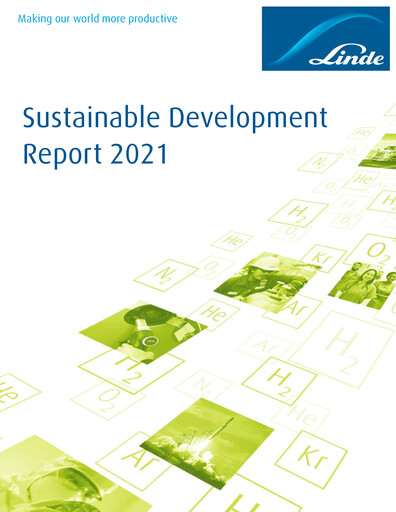
Task: Click the 'Sustainable Development' title line
Action: (175, 118)
